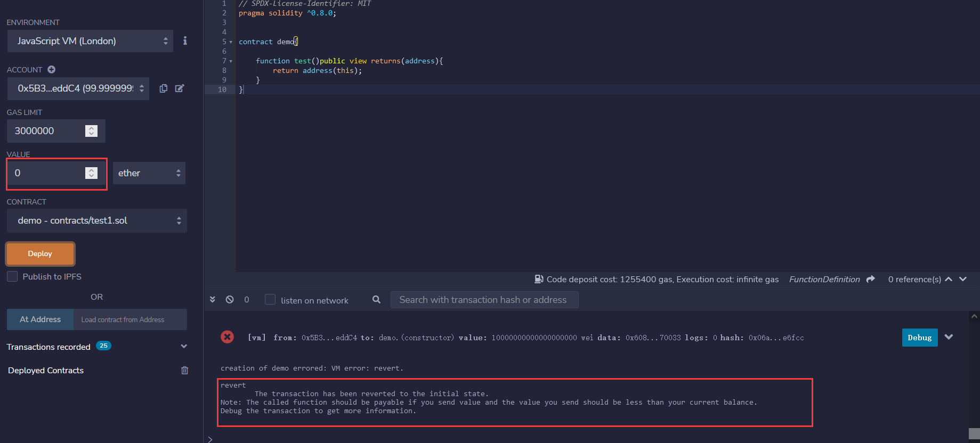Screen dimensions: 980x443
Task: Click line number 10 in the editor gutter
Action: (x=222, y=89)
